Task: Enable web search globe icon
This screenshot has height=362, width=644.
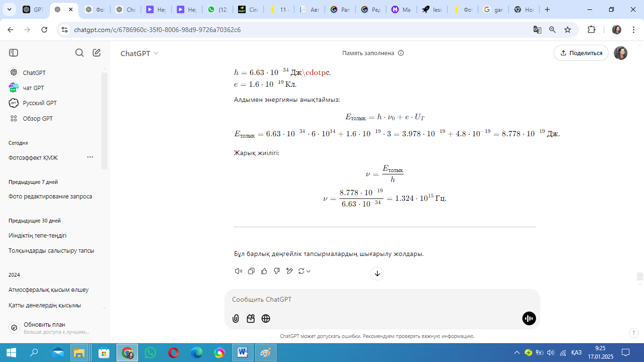Action: (x=266, y=319)
